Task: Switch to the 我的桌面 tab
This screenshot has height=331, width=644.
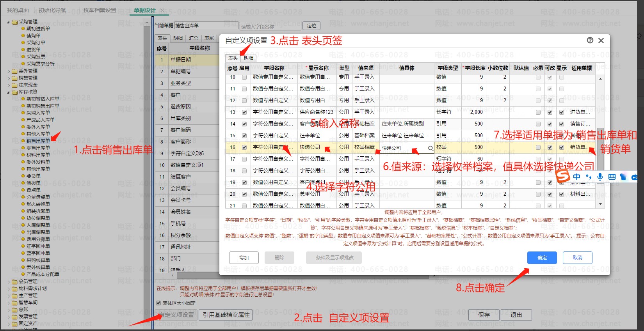Action: (x=18, y=11)
